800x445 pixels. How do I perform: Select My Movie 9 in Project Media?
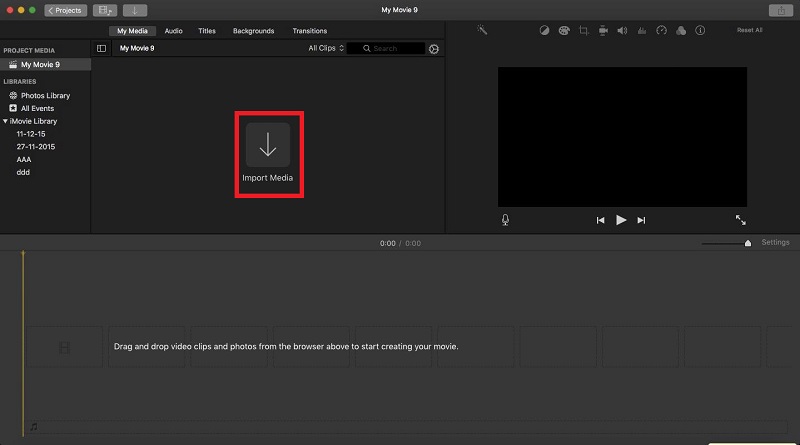click(45, 64)
